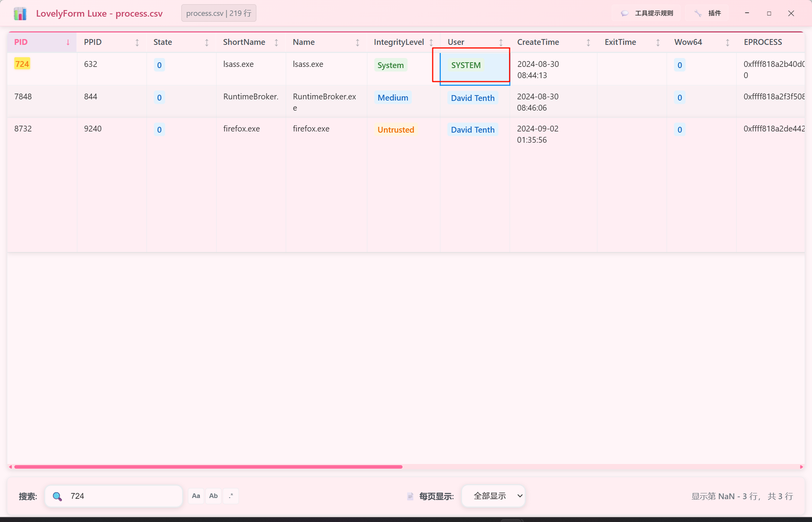Open the 插件 plugins menu
The height and width of the screenshot is (522, 812).
pyautogui.click(x=708, y=13)
